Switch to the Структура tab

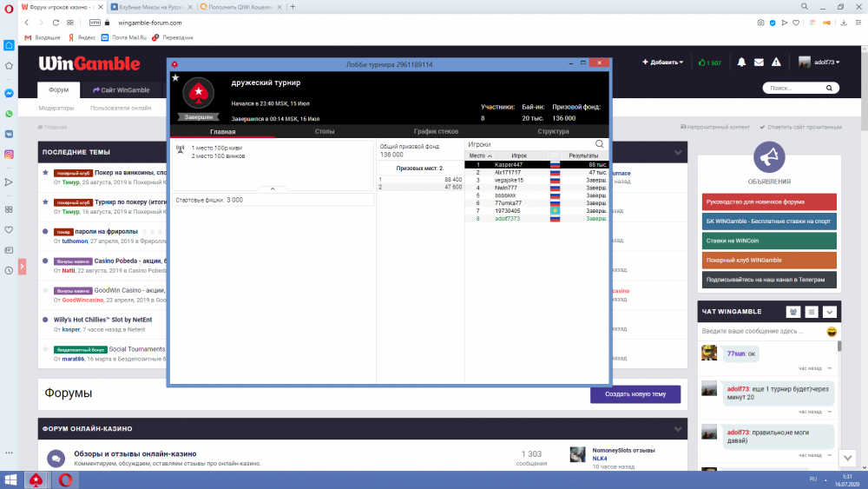[553, 131]
